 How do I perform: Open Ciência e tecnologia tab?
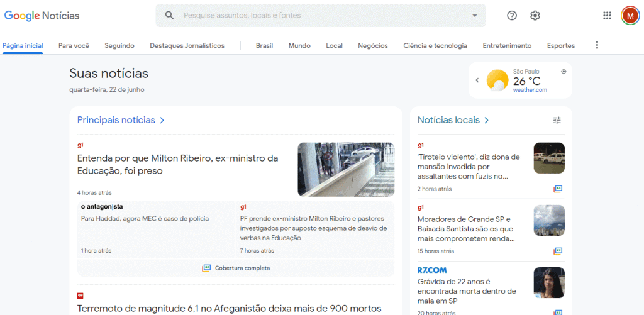point(435,46)
